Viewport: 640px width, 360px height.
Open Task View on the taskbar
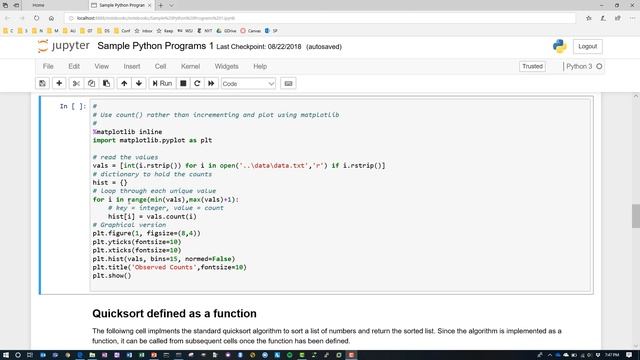point(30,355)
